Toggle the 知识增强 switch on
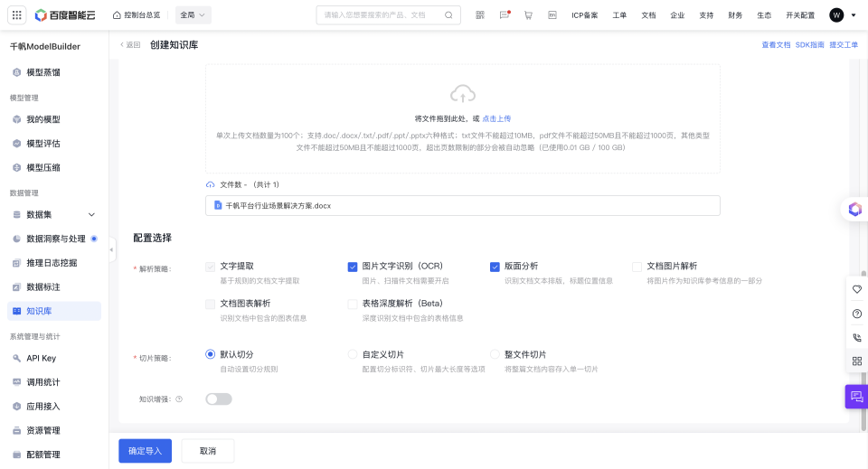The image size is (868, 469). pos(218,399)
